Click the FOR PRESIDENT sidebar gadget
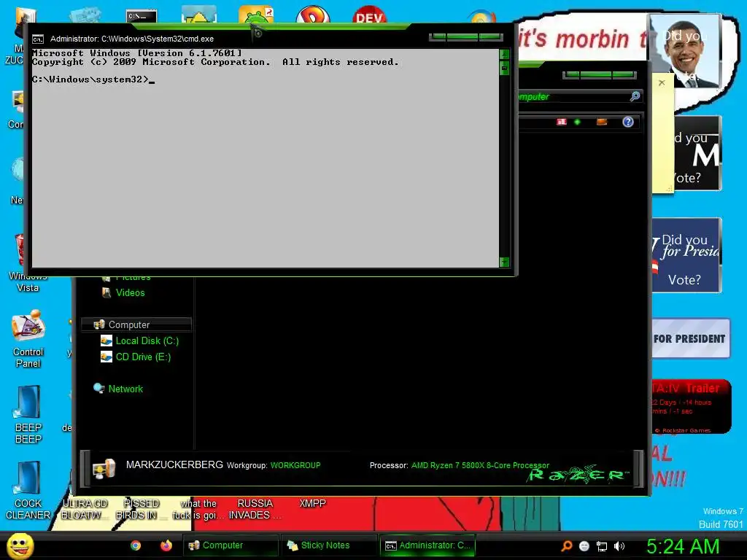This screenshot has width=747, height=560. (690, 338)
